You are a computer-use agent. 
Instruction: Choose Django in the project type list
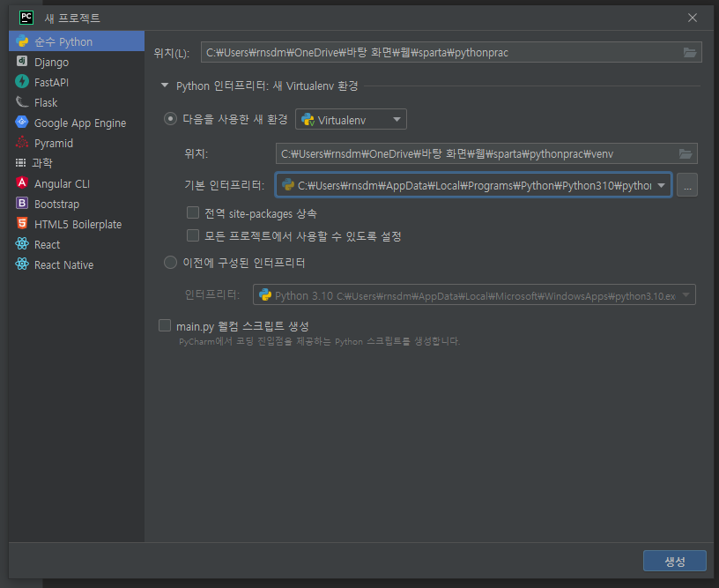point(77,62)
